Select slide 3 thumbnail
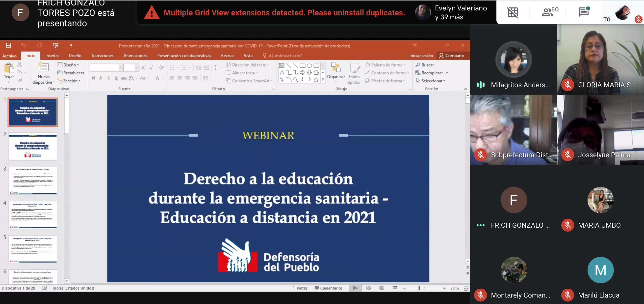Screen dimensions: 644x304 (x=33, y=180)
